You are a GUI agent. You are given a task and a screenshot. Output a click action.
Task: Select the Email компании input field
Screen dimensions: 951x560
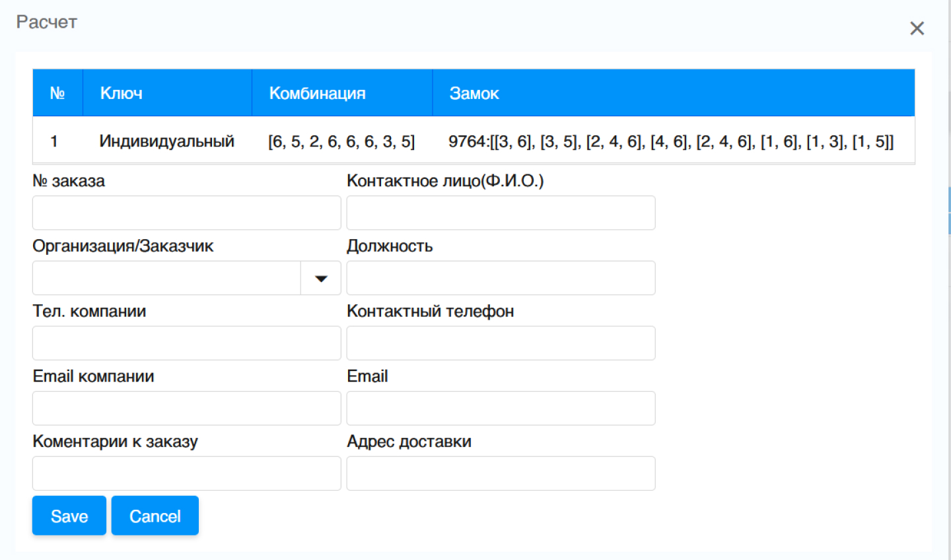[186, 409]
